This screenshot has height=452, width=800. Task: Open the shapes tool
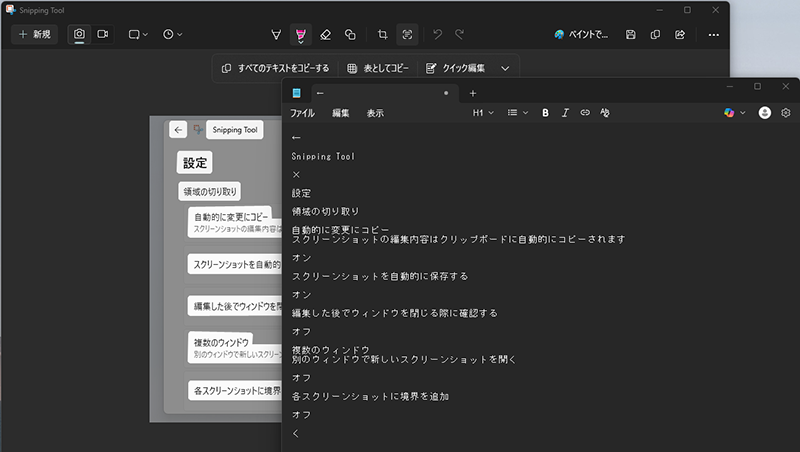(350, 34)
